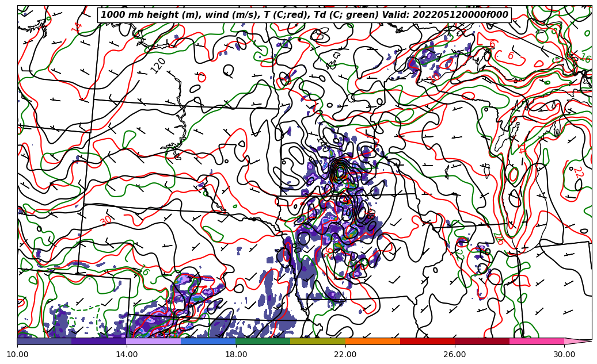
Task: Click the red 30 temperature contour label
Action: [106, 221]
